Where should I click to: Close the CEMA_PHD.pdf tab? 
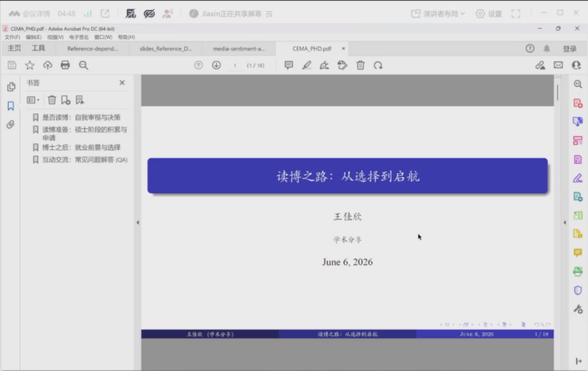(x=343, y=49)
